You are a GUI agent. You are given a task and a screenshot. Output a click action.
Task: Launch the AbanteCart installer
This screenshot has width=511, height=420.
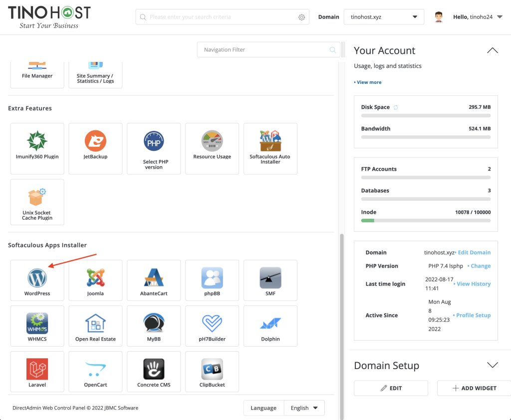tap(154, 280)
